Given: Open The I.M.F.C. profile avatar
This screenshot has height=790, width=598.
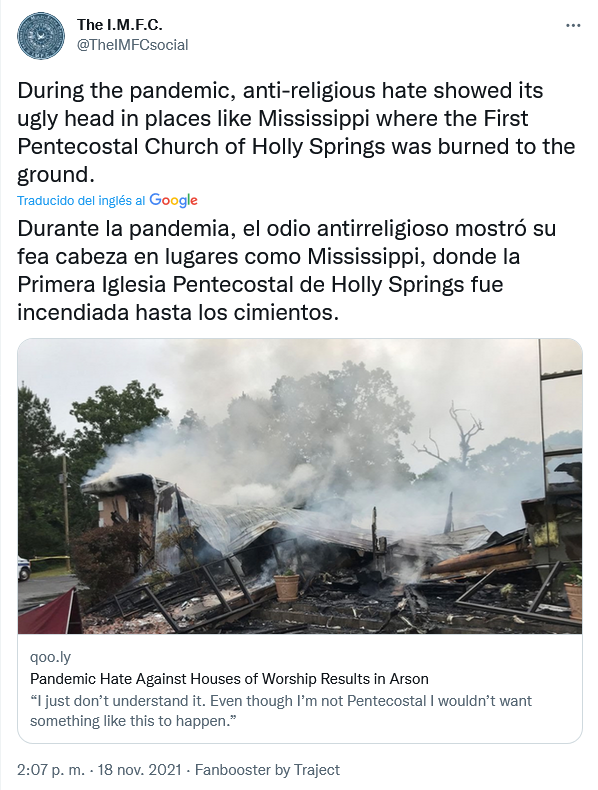Looking at the screenshot, I should coord(41,36).
